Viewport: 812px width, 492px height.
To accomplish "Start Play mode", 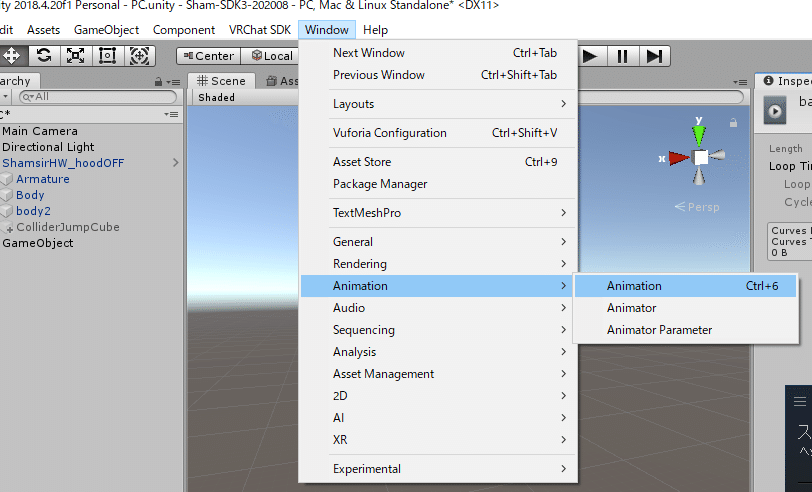I will 590,56.
